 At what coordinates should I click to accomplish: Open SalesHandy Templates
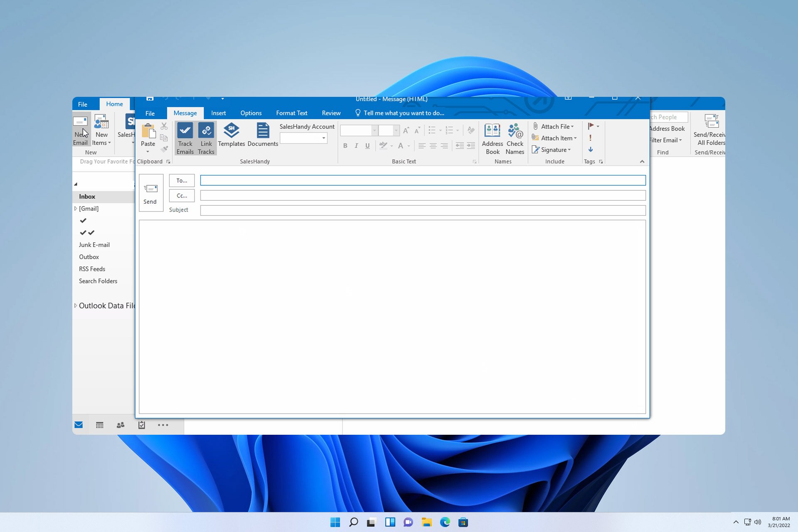coord(232,135)
